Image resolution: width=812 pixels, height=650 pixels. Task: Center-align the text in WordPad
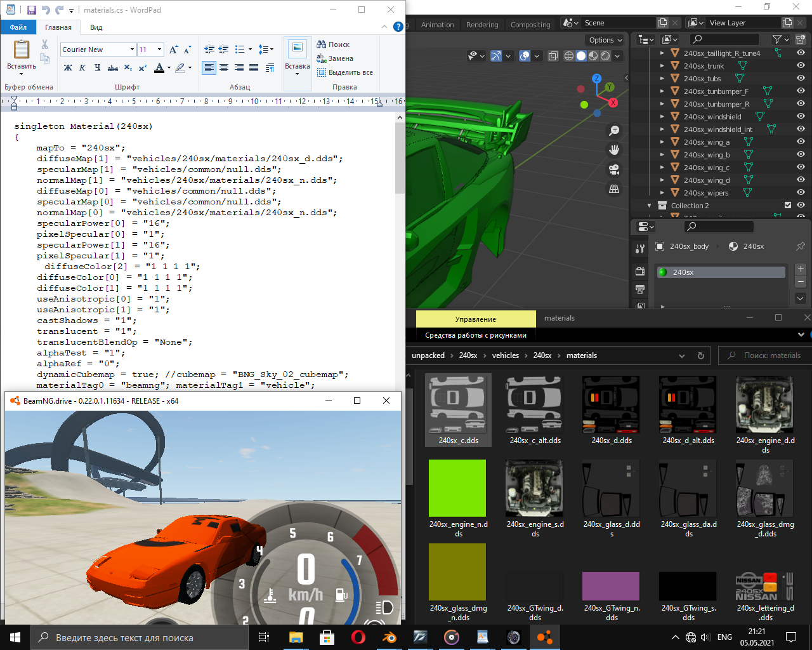click(x=224, y=67)
